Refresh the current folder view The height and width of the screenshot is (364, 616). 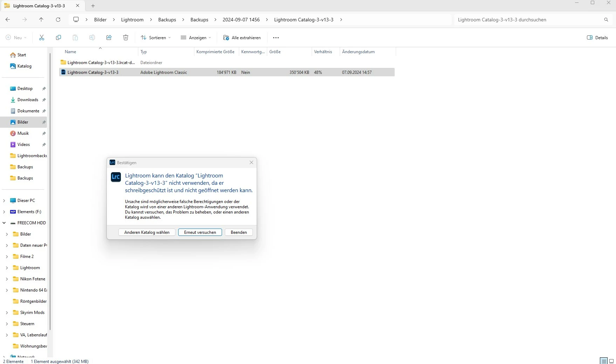click(x=58, y=20)
